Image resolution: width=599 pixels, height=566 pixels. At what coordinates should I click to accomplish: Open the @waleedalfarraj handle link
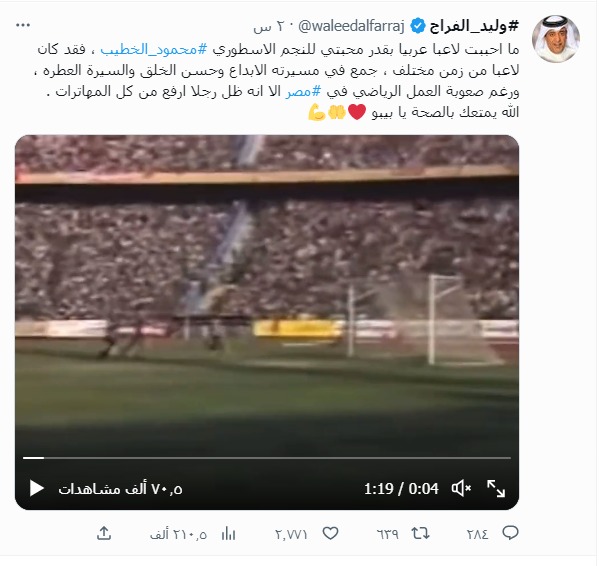351,26
